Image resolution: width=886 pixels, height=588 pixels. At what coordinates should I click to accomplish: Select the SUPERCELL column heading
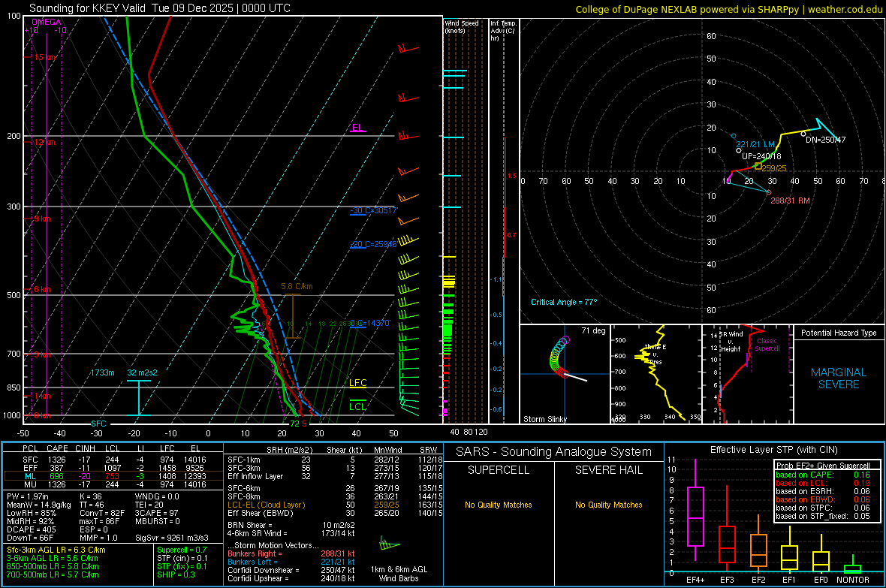pyautogui.click(x=499, y=470)
